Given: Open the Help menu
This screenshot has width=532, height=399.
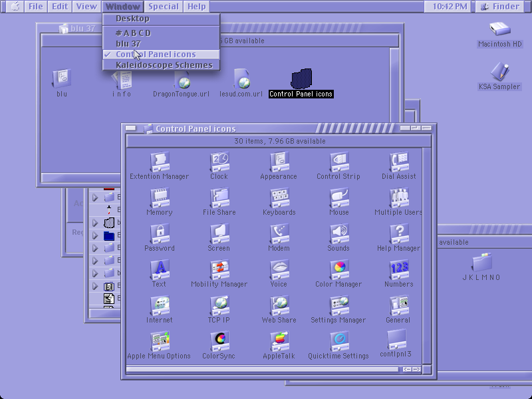Looking at the screenshot, I should point(197,7).
